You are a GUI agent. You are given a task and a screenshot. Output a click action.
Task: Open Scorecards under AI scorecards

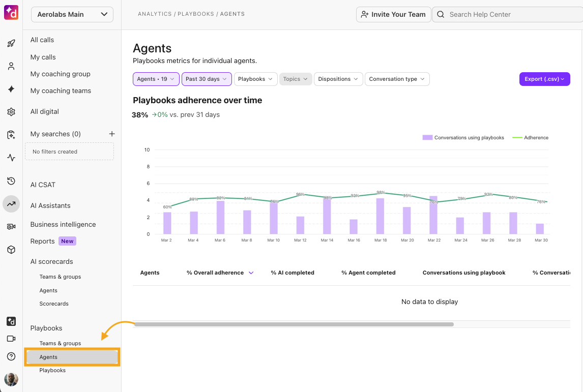point(54,304)
